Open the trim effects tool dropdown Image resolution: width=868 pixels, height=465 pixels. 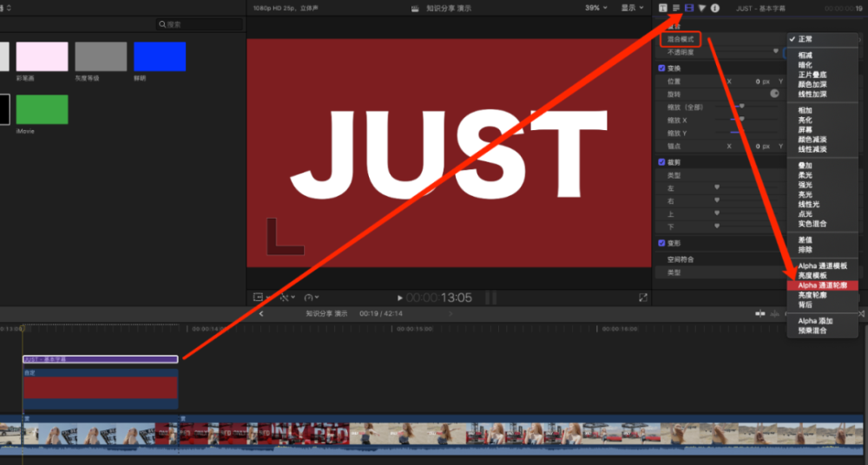coord(286,298)
